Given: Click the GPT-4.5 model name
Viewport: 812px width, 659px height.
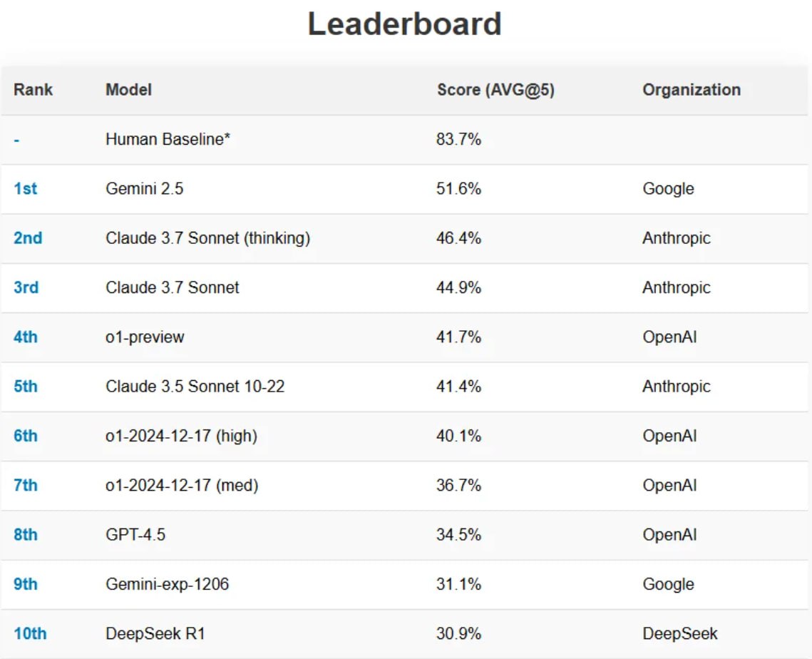Looking at the screenshot, I should point(135,534).
